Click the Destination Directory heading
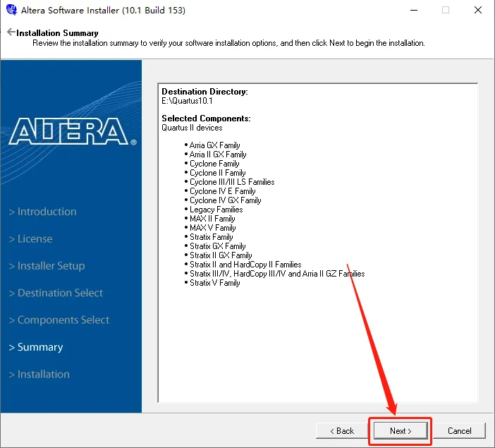Image resolution: width=495 pixels, height=448 pixels. point(204,92)
